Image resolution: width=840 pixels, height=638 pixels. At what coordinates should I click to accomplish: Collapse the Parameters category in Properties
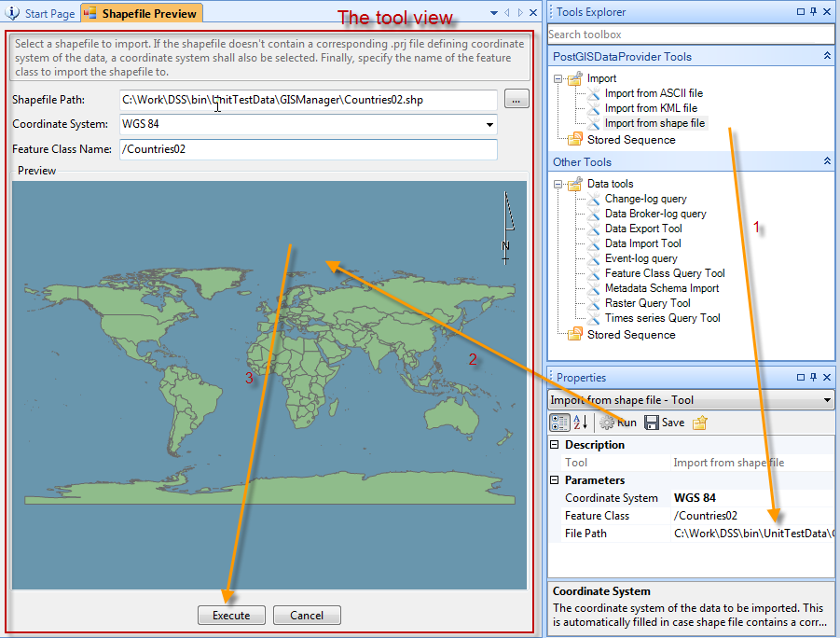(556, 480)
